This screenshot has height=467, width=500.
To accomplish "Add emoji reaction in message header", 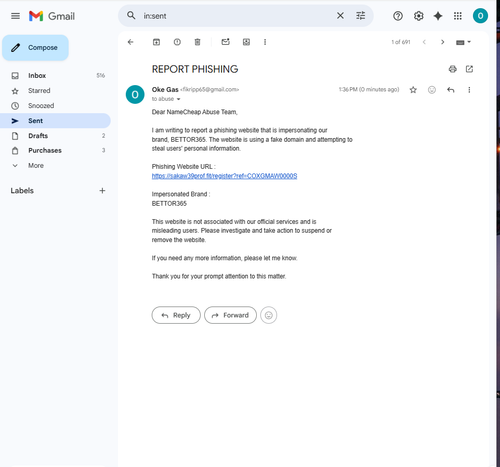I will (x=432, y=90).
